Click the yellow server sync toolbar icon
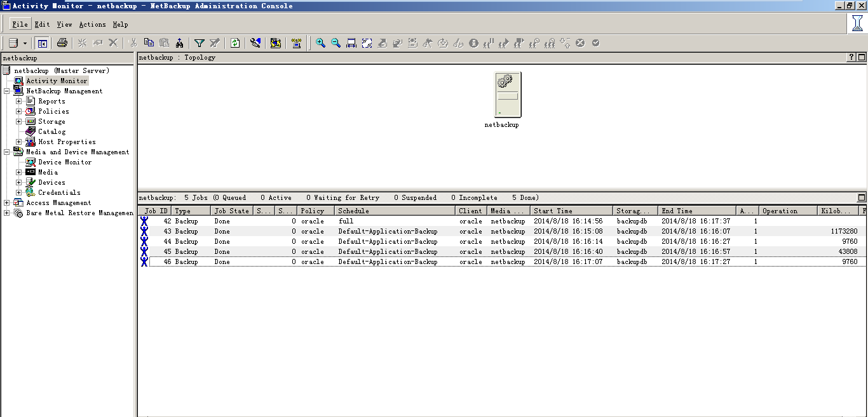This screenshot has height=417, width=868. tap(276, 43)
